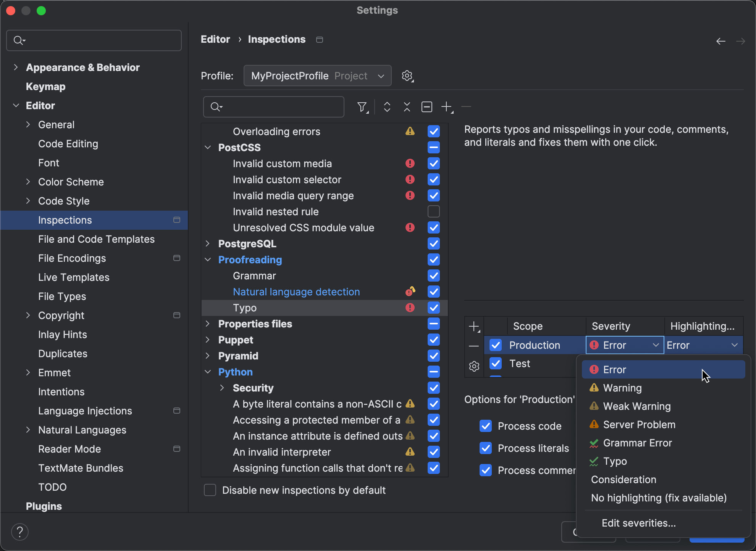Image resolution: width=756 pixels, height=551 pixels.
Task: Add a new scope in the severity table
Action: pos(474,327)
